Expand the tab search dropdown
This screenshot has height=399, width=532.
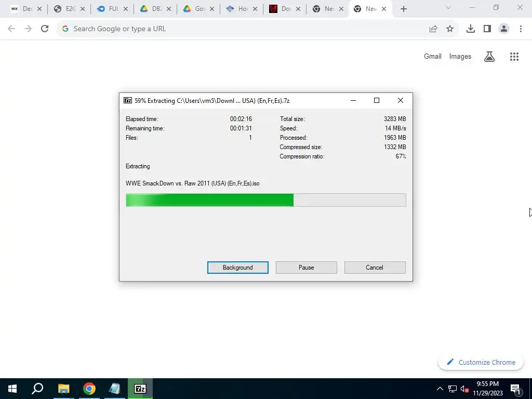pos(448,7)
